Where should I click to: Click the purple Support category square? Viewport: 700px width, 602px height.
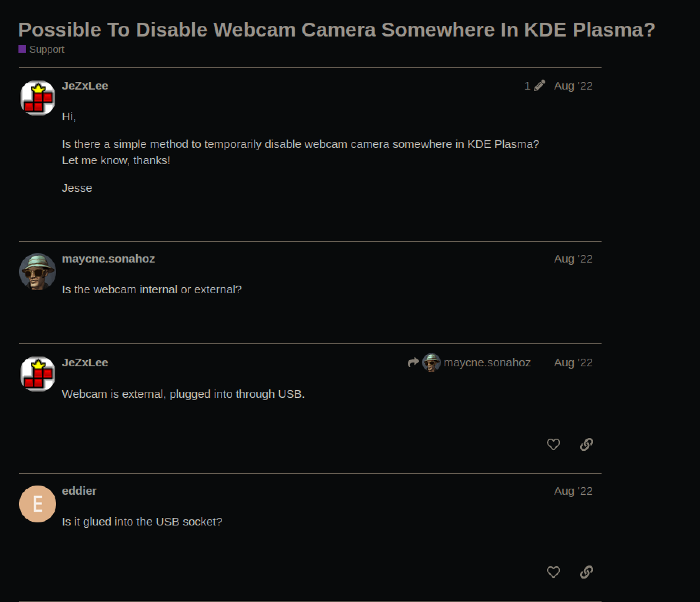22,49
